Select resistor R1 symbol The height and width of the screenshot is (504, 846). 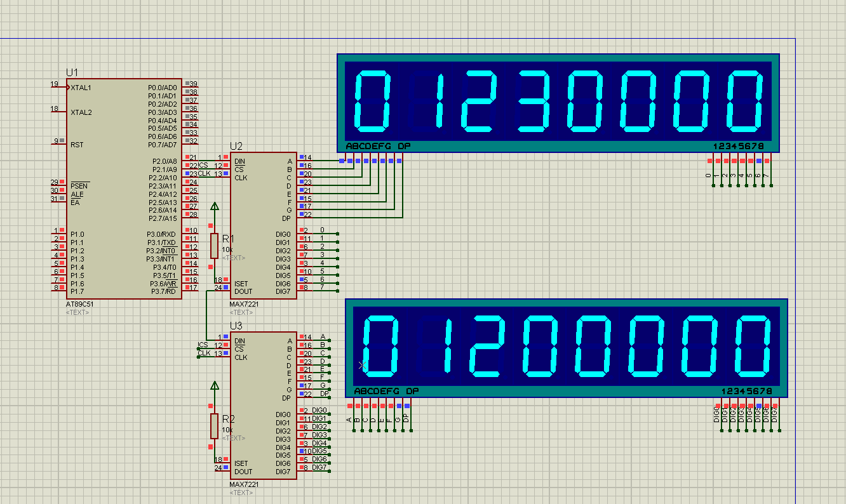pos(215,246)
